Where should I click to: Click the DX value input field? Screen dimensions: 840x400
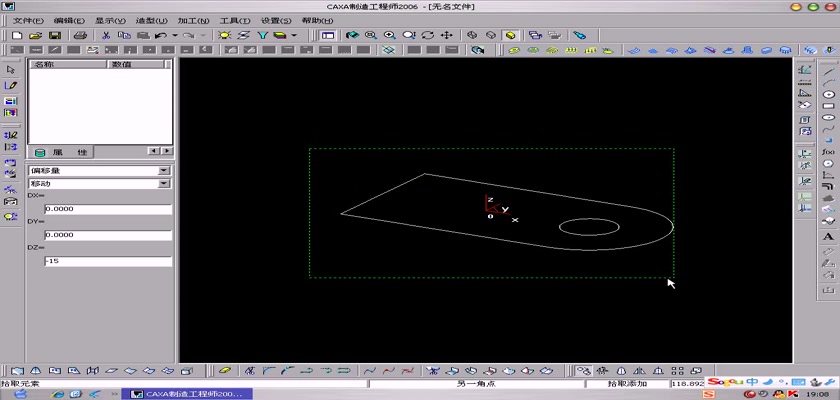coord(108,209)
